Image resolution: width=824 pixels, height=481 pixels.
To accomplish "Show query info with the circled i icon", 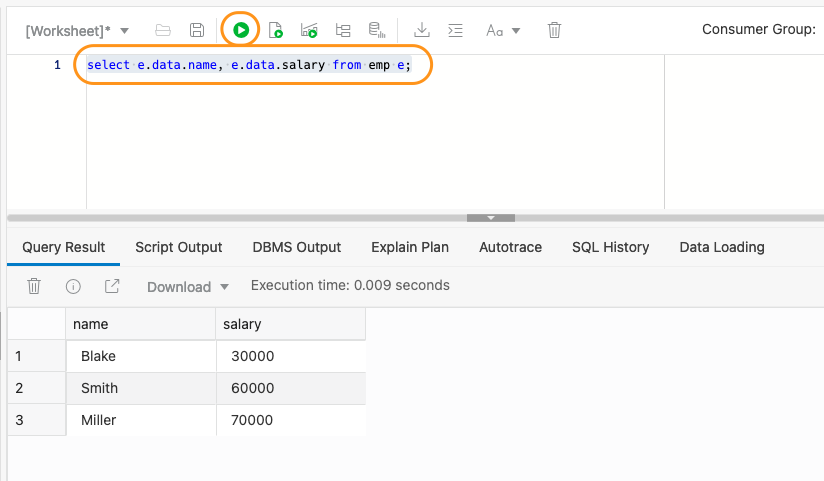I will point(73,286).
